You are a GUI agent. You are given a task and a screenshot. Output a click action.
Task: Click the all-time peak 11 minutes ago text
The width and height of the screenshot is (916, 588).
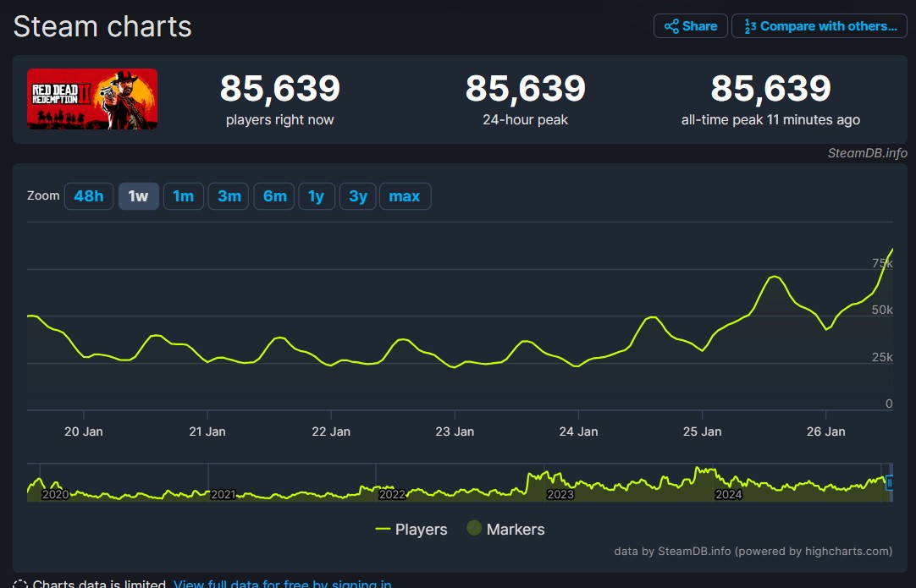click(770, 119)
